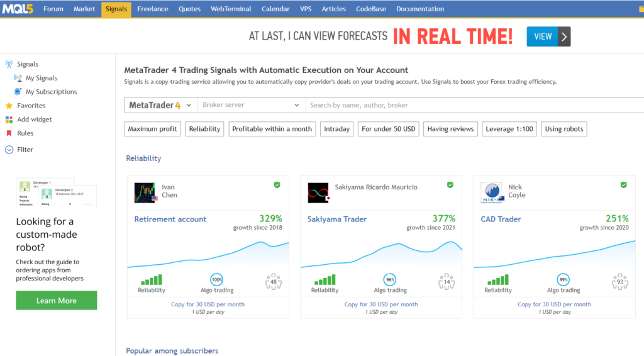Open the Broker server dropdown

(252, 105)
